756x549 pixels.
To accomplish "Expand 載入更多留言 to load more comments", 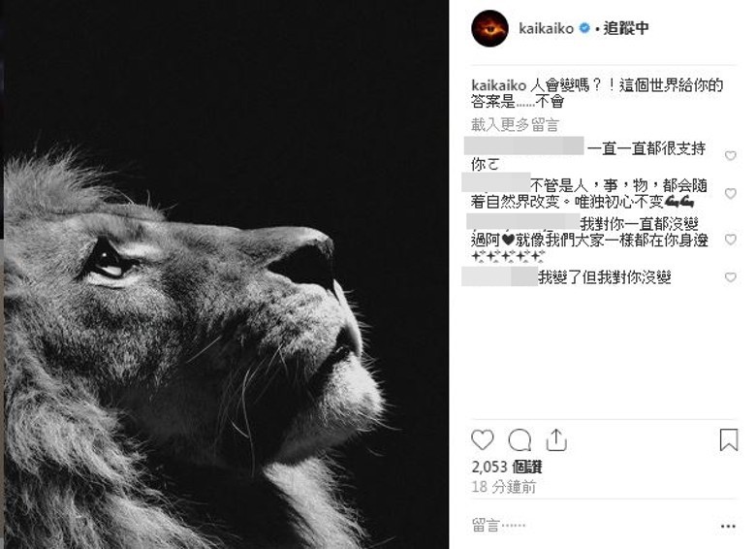I will (x=515, y=125).
